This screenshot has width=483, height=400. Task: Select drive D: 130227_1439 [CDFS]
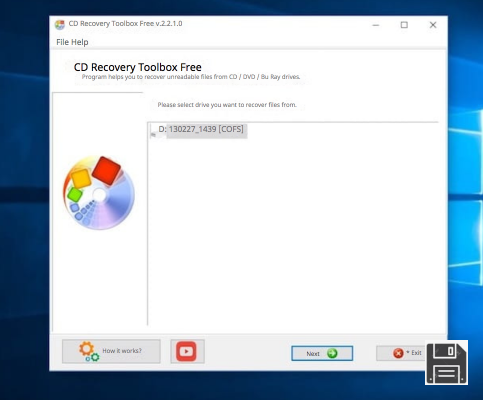pos(201,129)
